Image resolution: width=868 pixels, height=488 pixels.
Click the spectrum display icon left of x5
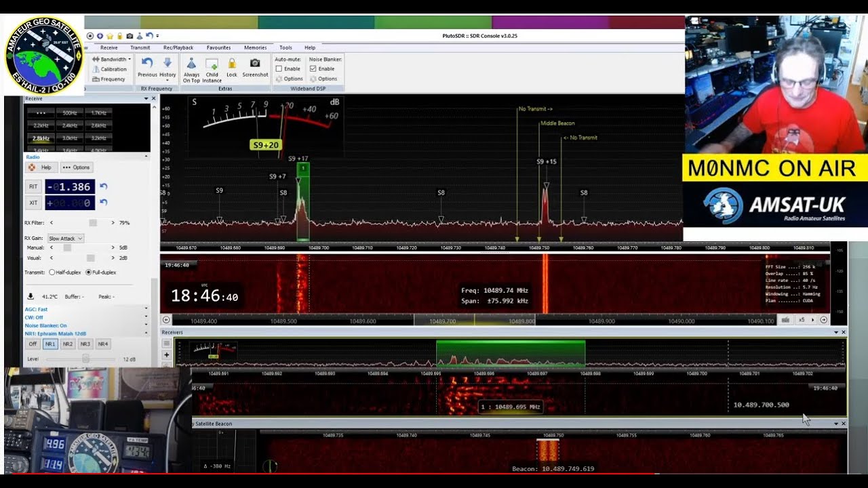pos(785,320)
